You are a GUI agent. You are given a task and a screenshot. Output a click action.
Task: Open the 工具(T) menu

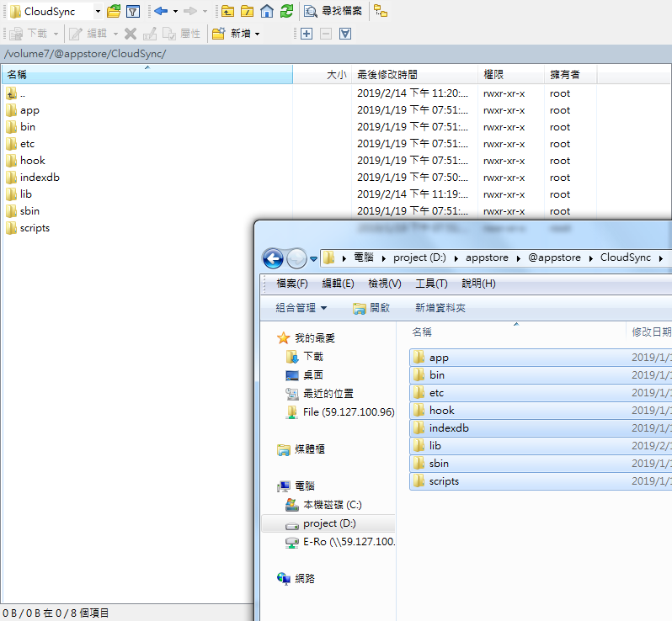[431, 284]
